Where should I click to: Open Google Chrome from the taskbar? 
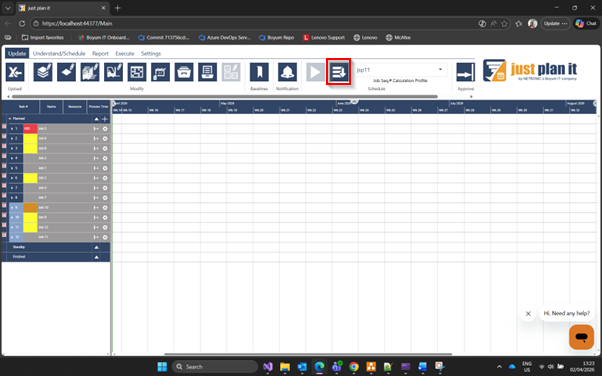coord(354,367)
